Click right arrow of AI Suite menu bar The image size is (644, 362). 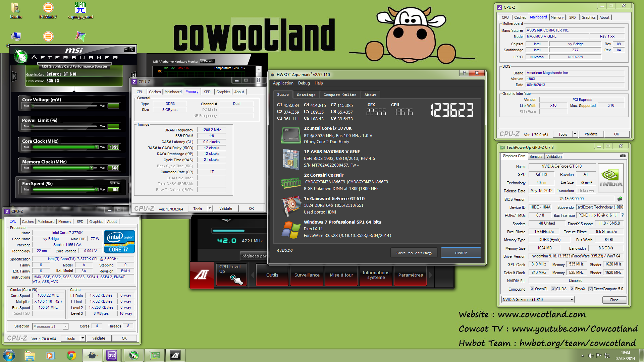click(x=430, y=275)
